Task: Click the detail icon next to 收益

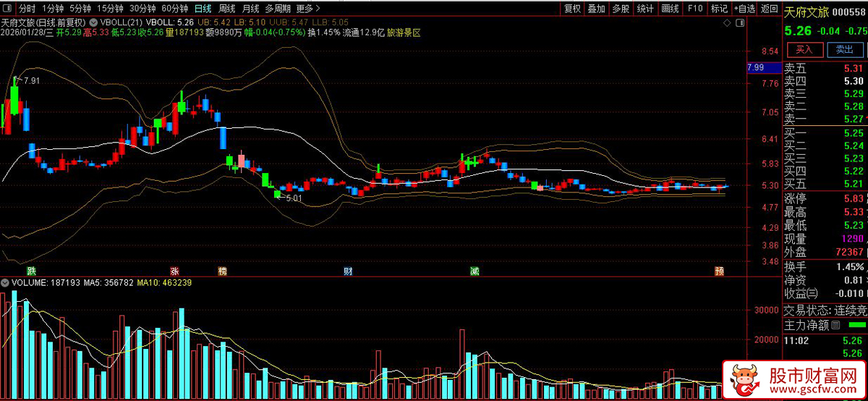Action: coord(812,293)
